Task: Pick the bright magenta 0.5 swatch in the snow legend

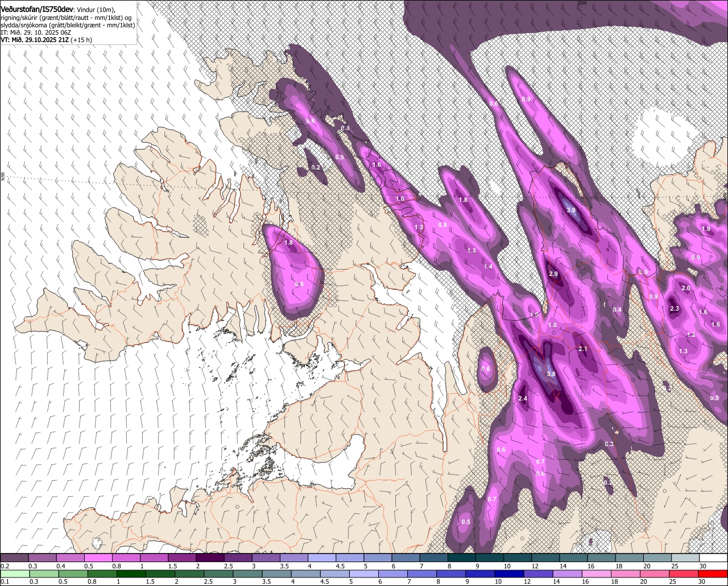Action: tap(98, 558)
